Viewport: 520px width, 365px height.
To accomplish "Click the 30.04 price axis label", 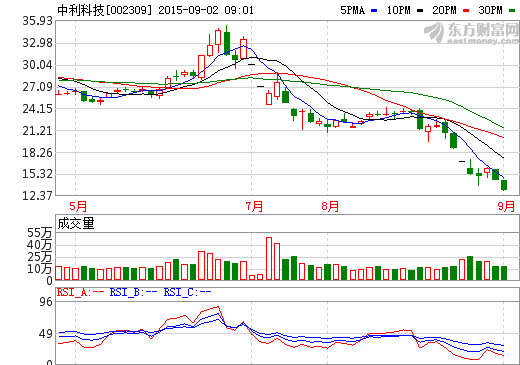I will click(37, 65).
